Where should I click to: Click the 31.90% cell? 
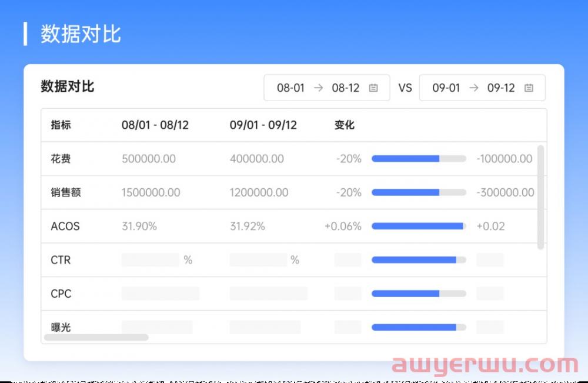139,226
